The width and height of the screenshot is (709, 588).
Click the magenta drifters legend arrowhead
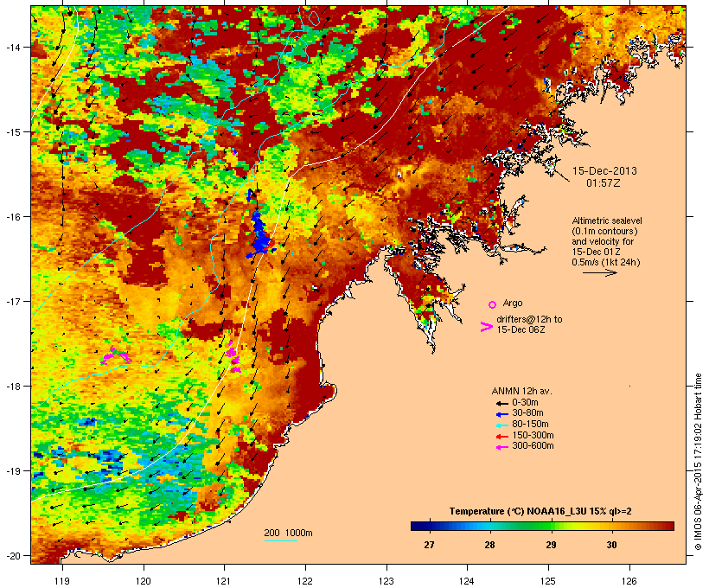[486, 327]
